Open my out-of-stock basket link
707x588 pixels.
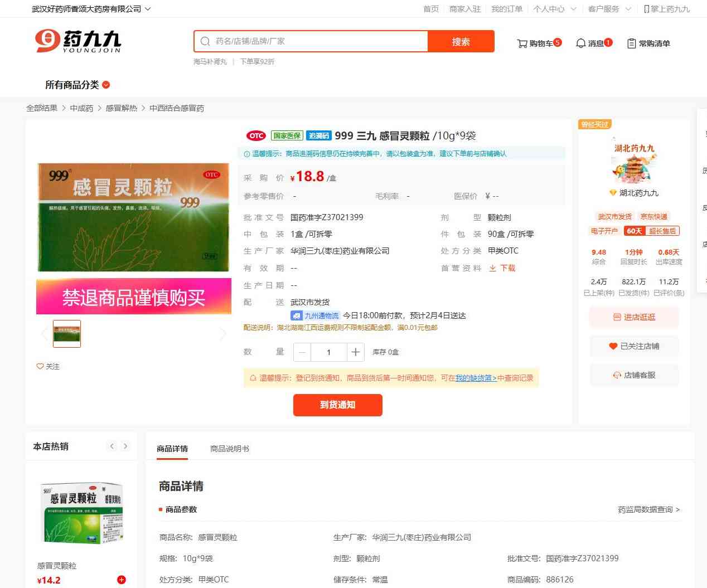pyautogui.click(x=476, y=378)
